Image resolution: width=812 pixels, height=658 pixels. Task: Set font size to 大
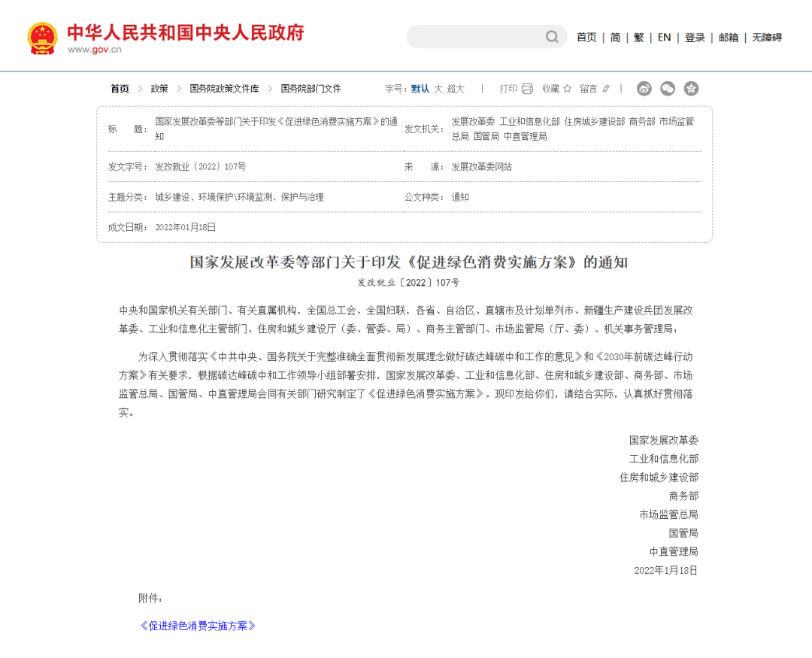438,89
